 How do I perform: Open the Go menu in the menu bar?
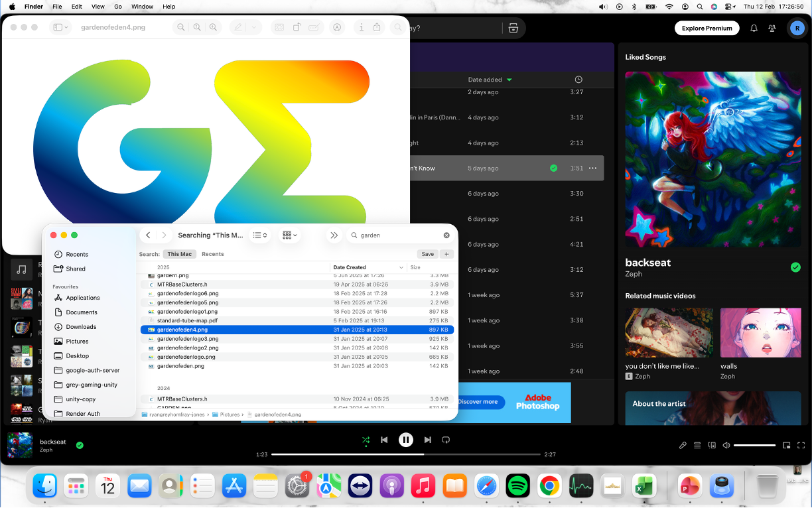118,6
